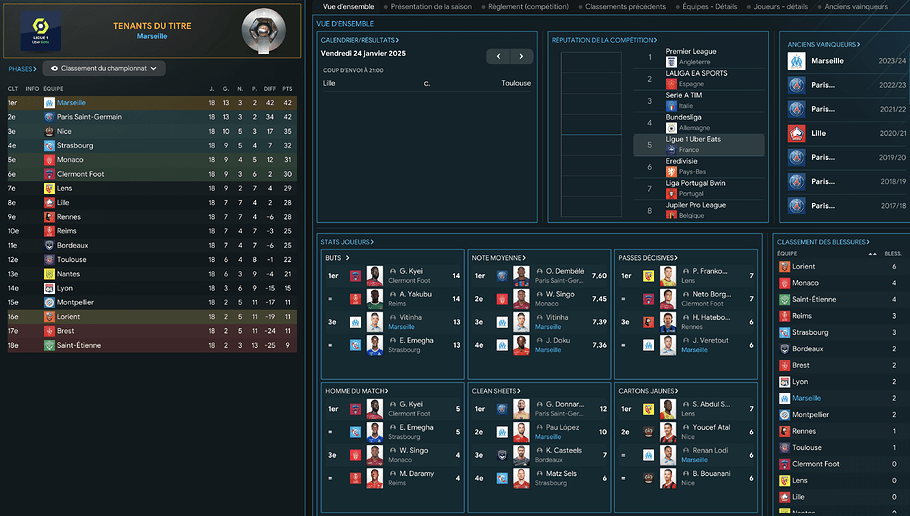The width and height of the screenshot is (910, 516).
Task: Expand the Phases menu
Action: point(22,69)
